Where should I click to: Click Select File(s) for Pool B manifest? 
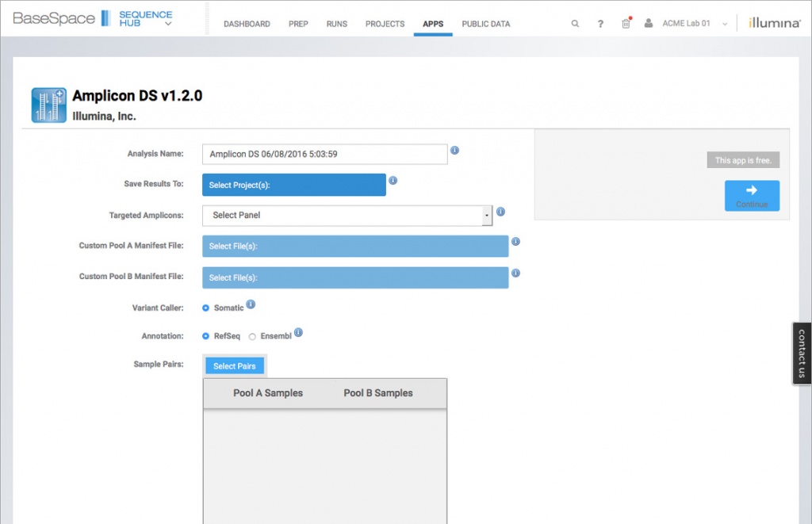click(355, 277)
